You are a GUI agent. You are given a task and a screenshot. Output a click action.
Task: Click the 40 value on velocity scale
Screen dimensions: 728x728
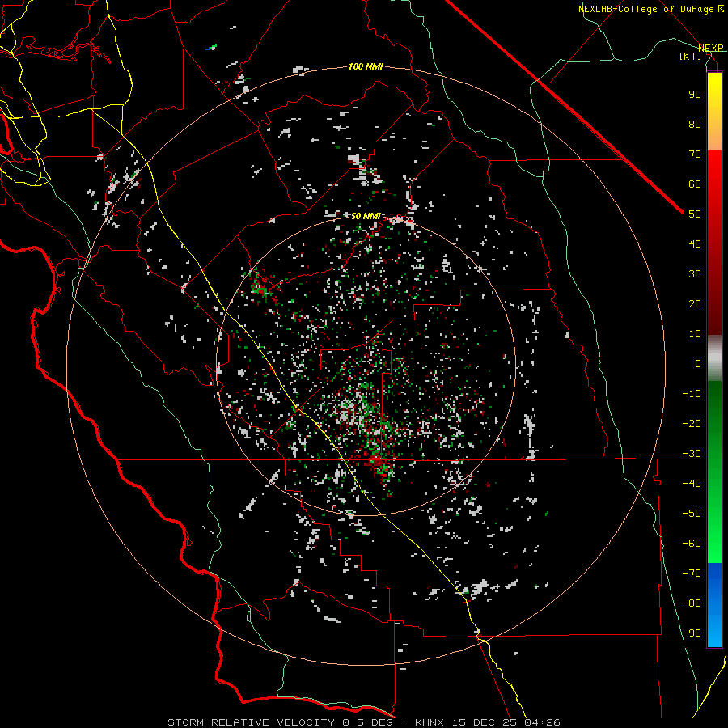click(x=695, y=243)
